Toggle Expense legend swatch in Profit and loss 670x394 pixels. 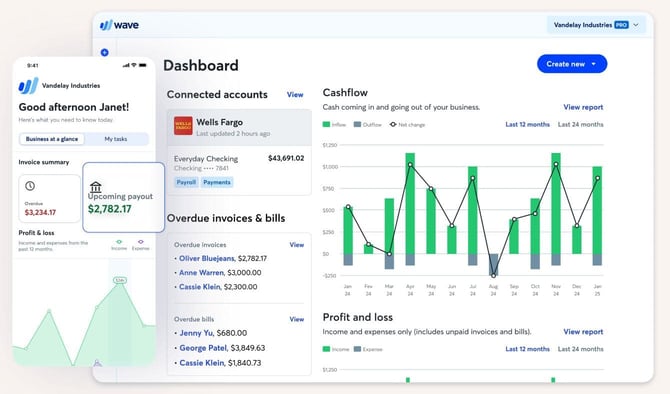click(357, 349)
